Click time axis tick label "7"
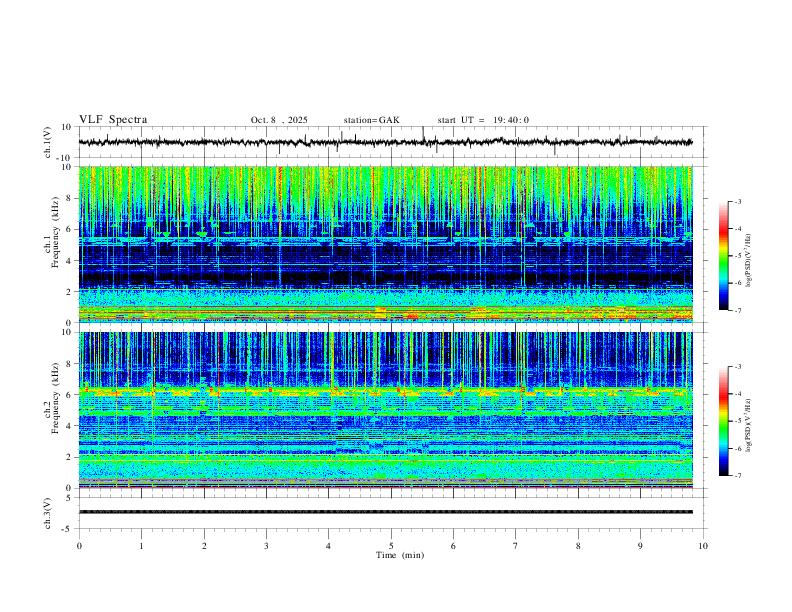 [x=516, y=546]
